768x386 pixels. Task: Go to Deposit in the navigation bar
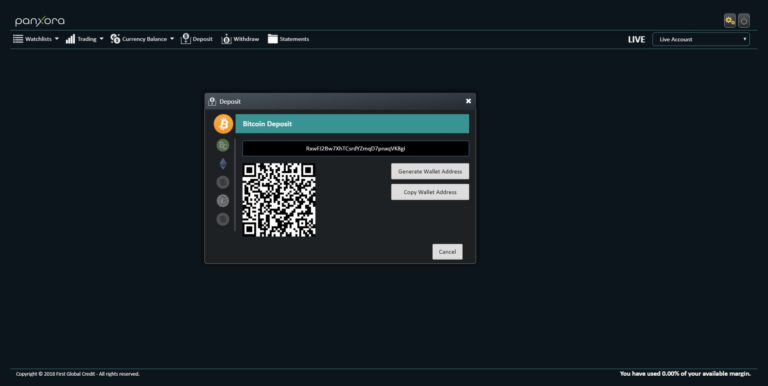[196, 39]
